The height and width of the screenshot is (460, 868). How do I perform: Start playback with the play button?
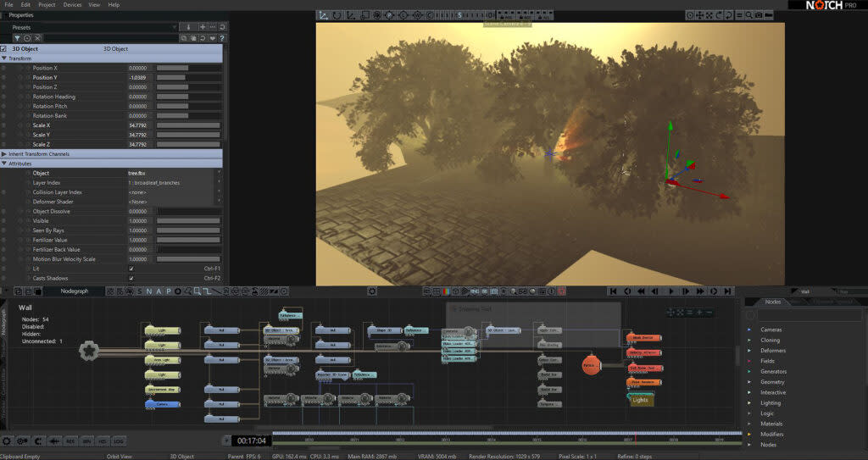tap(671, 291)
